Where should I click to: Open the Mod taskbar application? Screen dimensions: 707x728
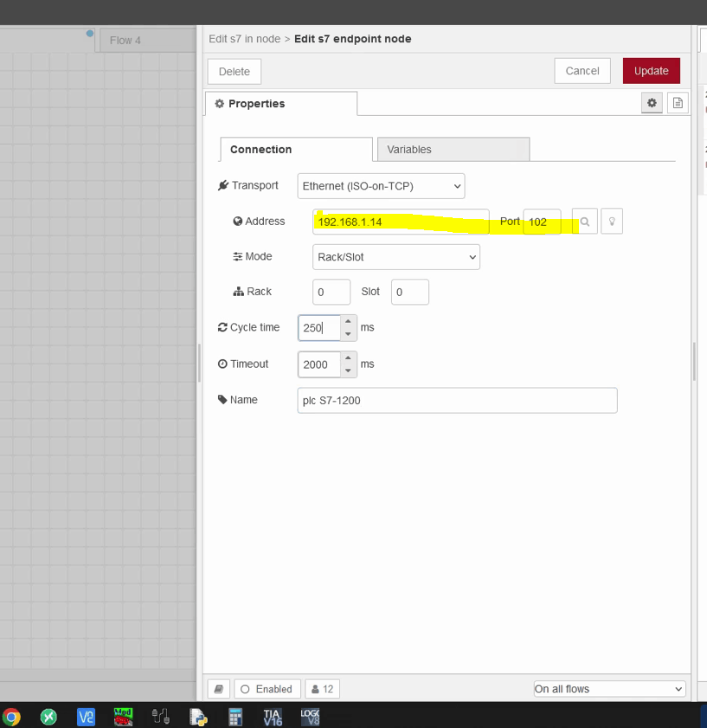pos(123,717)
